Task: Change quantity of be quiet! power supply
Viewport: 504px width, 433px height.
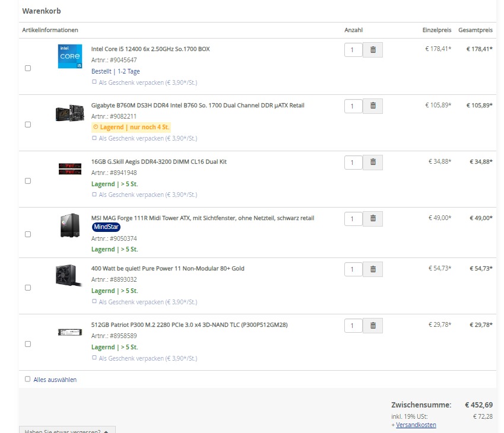Action: pos(353,269)
